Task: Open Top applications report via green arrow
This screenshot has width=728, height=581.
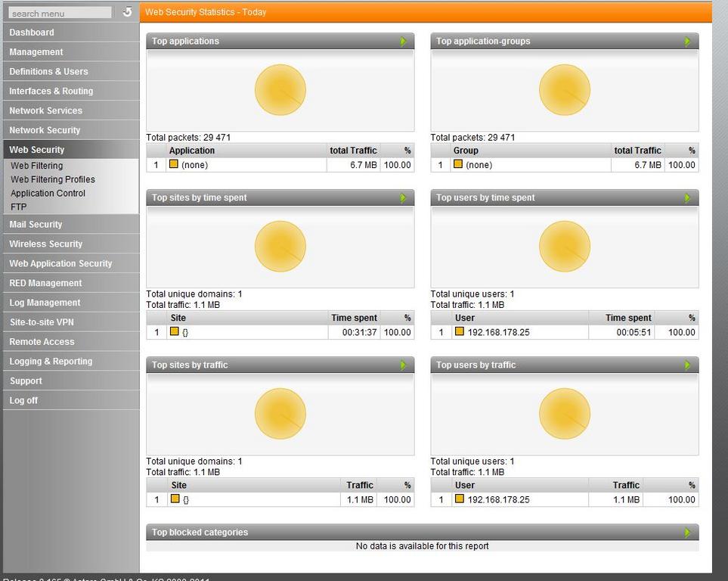Action: [404, 42]
